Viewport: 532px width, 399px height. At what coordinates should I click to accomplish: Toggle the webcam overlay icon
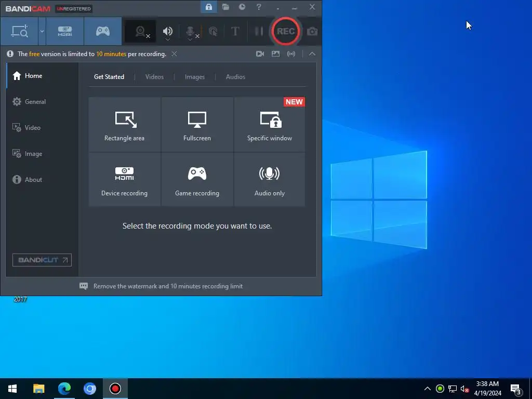point(140,31)
